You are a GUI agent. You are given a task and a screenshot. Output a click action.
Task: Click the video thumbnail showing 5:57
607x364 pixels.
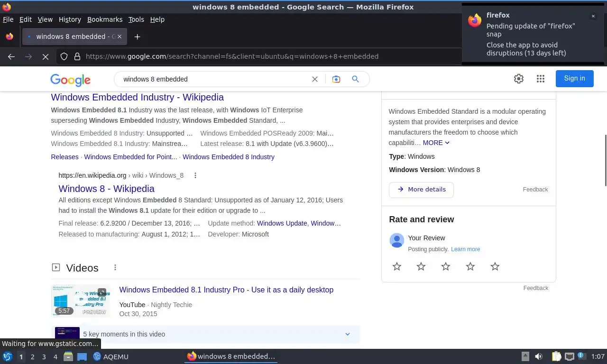81,301
